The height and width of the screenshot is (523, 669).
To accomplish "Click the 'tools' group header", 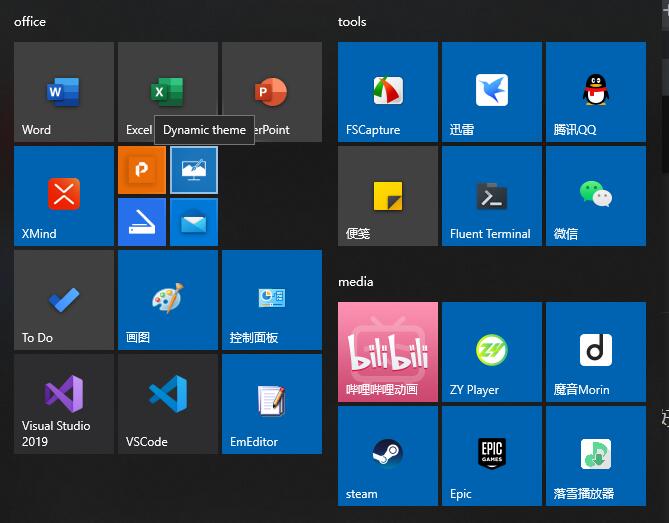I will pyautogui.click(x=352, y=22).
